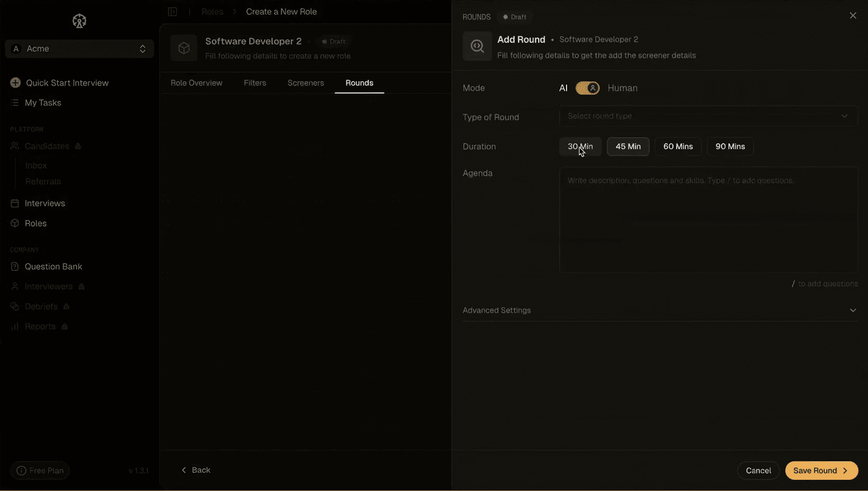Click the role cube icon beside Software Developer 2

click(184, 48)
